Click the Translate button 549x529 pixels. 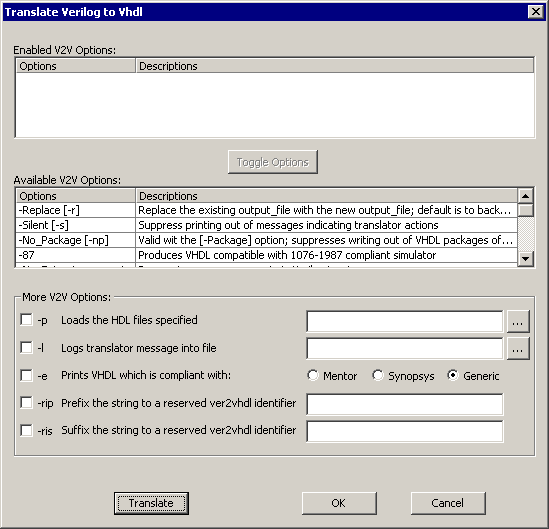pyautogui.click(x=151, y=503)
